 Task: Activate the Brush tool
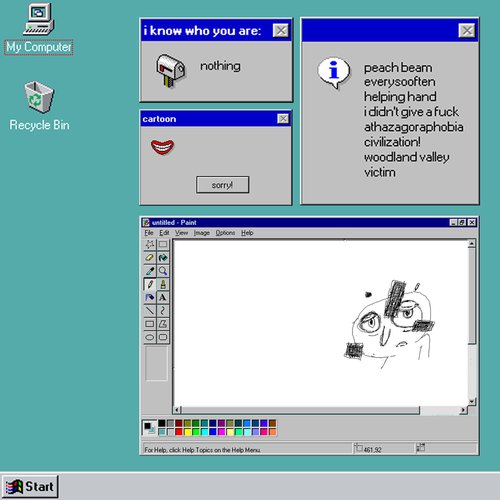[163, 284]
